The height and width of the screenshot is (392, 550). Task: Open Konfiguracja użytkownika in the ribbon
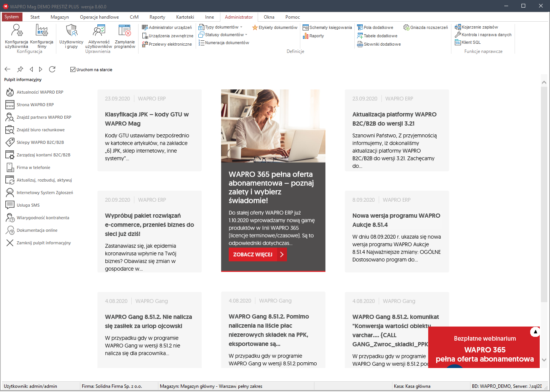(x=16, y=36)
